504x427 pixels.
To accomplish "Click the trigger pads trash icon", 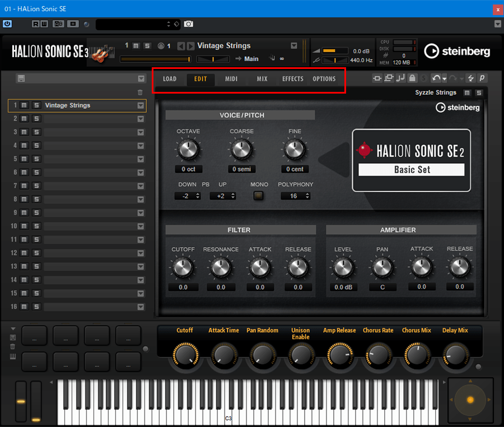I will click(x=13, y=347).
